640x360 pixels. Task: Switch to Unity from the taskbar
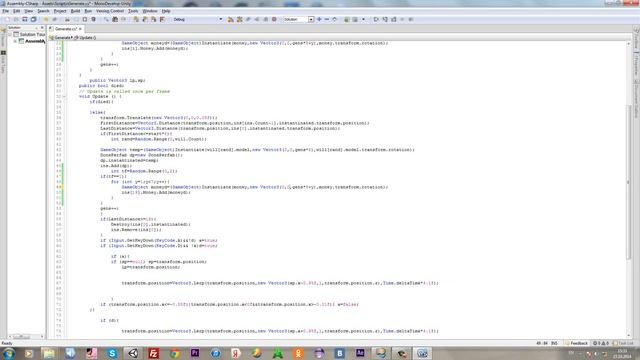pyautogui.click(x=133, y=353)
